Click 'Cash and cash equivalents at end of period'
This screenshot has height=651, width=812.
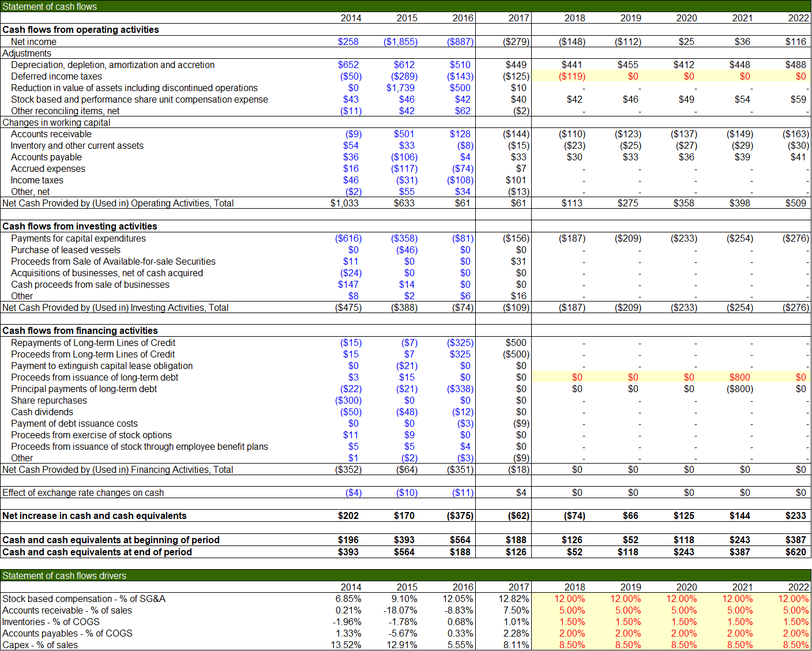(97, 552)
